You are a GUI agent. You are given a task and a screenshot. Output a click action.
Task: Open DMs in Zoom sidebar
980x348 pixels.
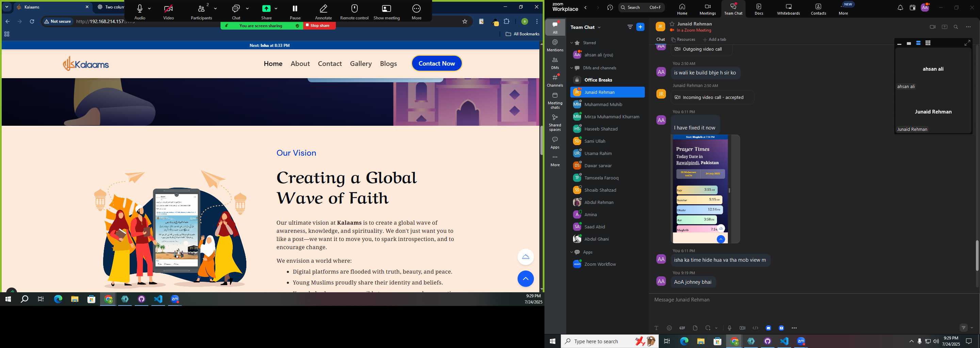coord(555,63)
